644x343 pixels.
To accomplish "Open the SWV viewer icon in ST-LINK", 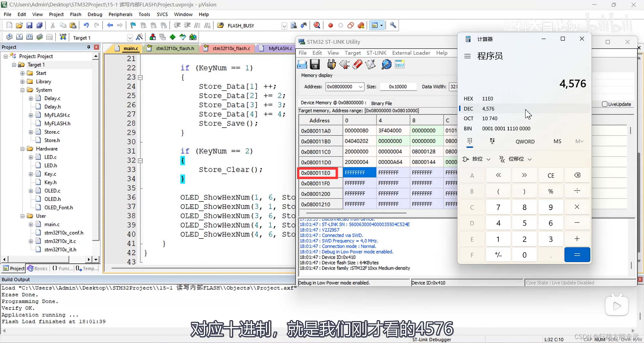I will 400,64.
